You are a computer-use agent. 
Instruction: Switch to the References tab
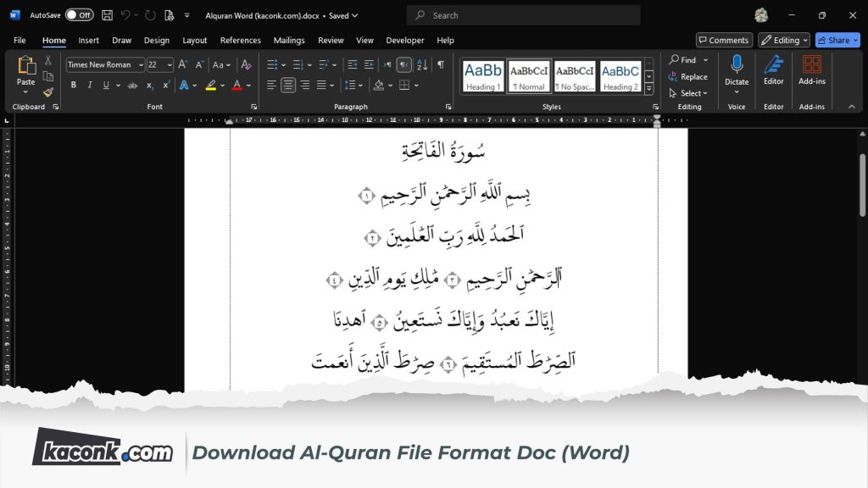(x=240, y=40)
